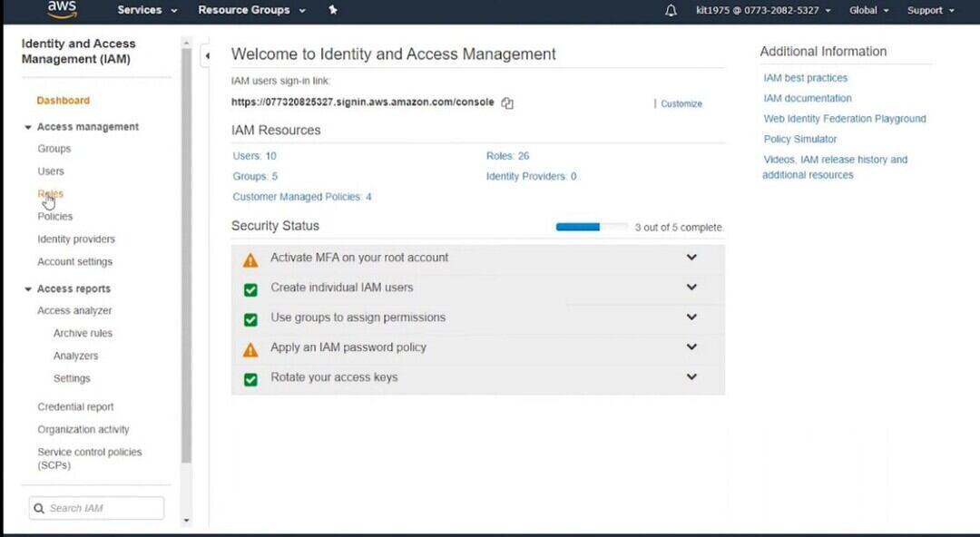
Task: Collapse the sidebar with arrow handle
Action: point(206,55)
